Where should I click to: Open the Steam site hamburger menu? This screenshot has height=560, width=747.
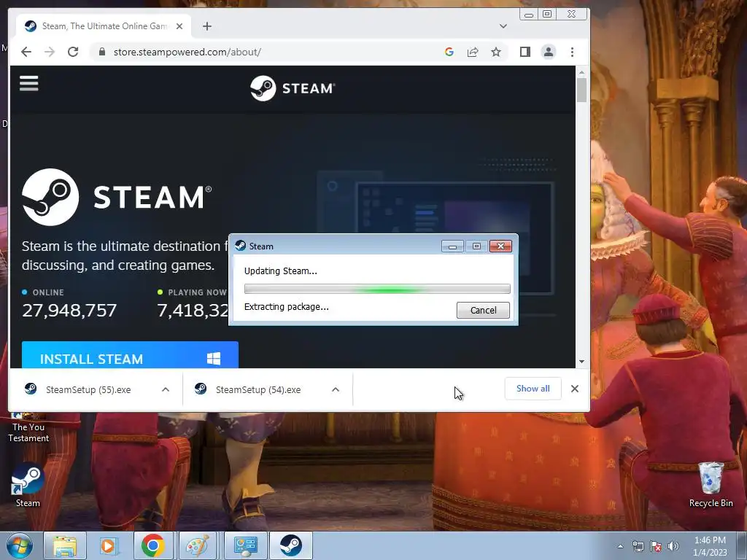click(x=28, y=83)
